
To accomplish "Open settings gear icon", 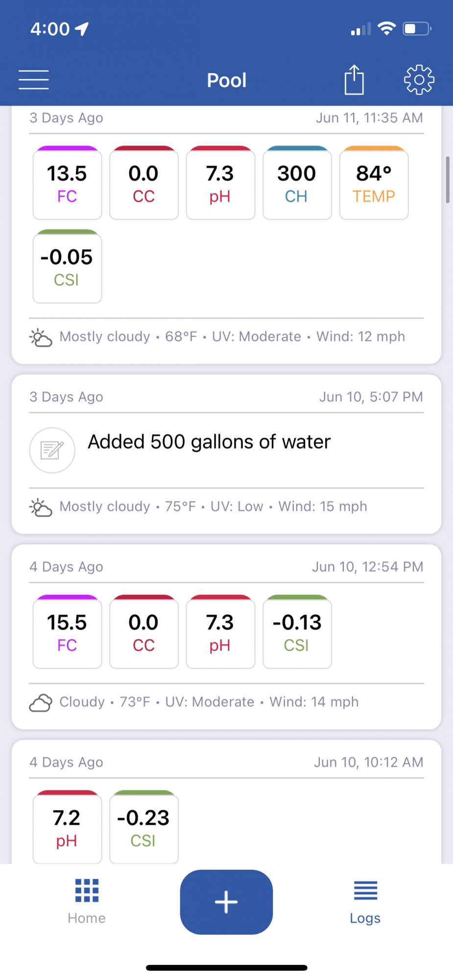I will pyautogui.click(x=419, y=79).
